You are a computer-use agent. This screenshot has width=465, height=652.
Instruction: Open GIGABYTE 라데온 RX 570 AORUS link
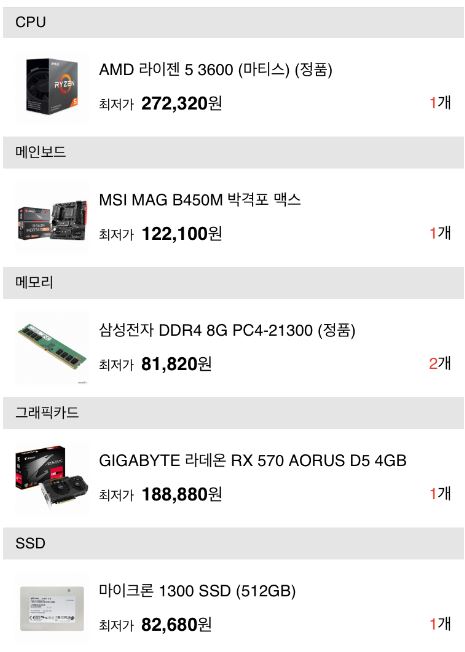252,460
